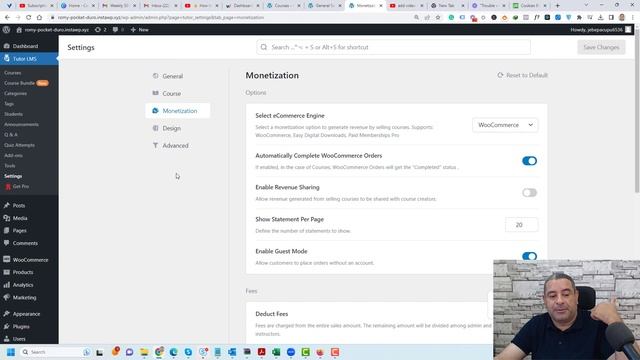Open Quiz Attempts in the sidebar
The width and height of the screenshot is (640, 360).
click(x=20, y=145)
